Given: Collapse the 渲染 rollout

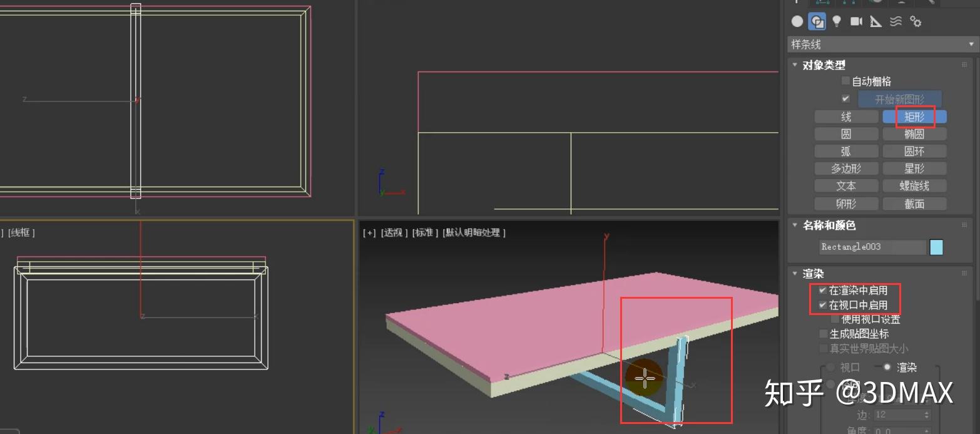Looking at the screenshot, I should (795, 274).
